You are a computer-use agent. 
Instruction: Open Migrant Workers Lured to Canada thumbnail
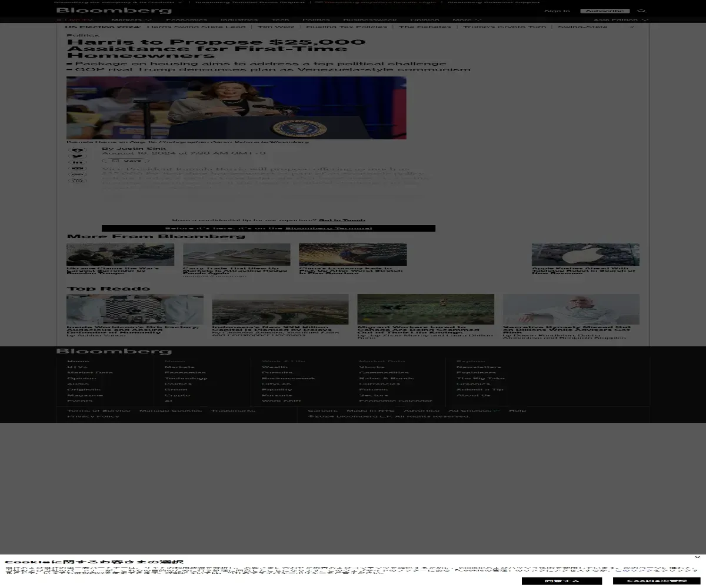[x=426, y=309]
